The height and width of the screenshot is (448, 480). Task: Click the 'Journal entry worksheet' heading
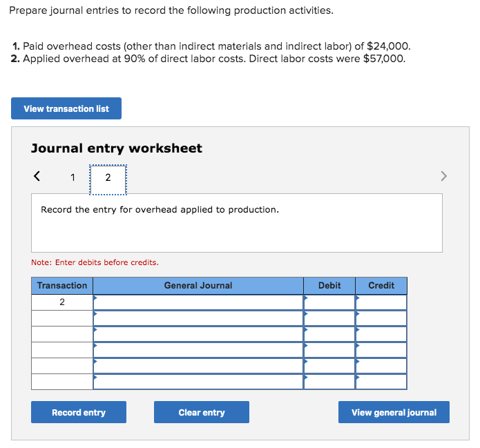click(117, 148)
